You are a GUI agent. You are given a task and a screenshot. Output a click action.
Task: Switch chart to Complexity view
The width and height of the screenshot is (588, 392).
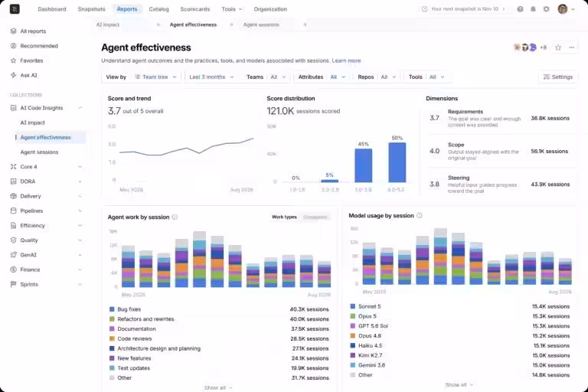click(315, 217)
